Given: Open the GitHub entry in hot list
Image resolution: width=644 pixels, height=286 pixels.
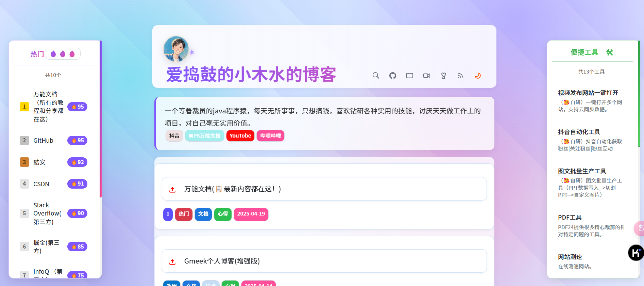Looking at the screenshot, I should [x=43, y=141].
